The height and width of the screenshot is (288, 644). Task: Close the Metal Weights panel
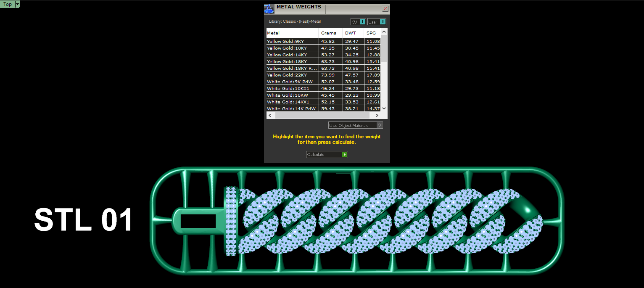point(385,9)
